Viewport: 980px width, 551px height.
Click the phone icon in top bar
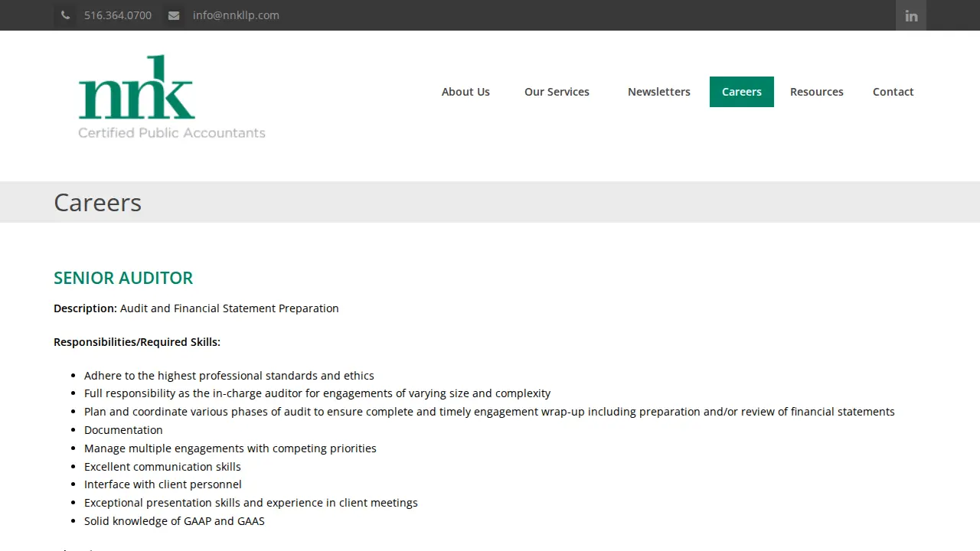click(65, 15)
